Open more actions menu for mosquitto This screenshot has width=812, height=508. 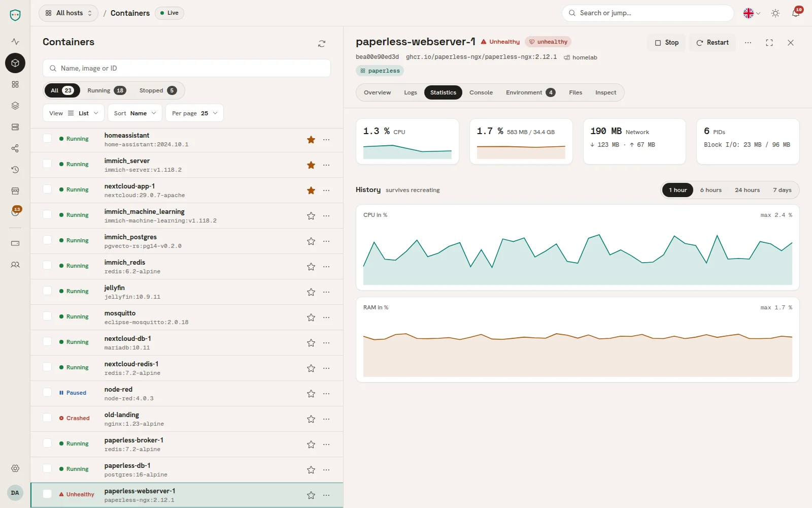coord(326,317)
